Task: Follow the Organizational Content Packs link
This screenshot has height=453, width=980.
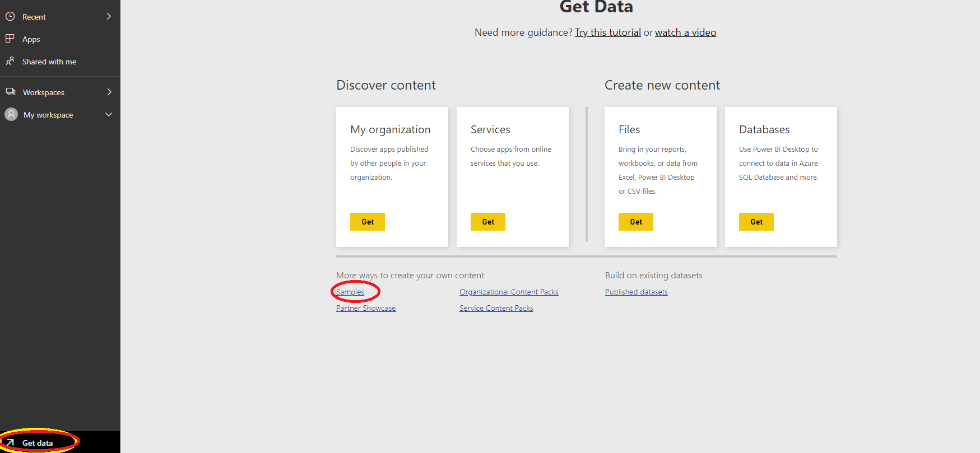Action: tap(509, 292)
